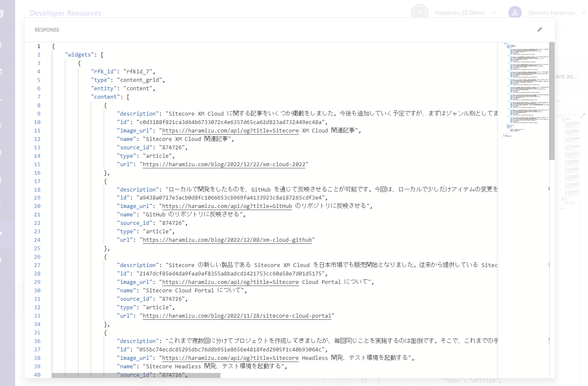588x386 pixels.
Task: Click line number 1 in the gutter
Action: (39, 46)
